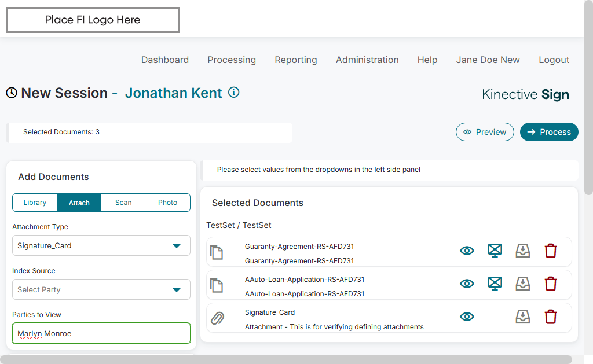Click the Preview button
Viewport: 593px width, 364px height.
click(x=485, y=132)
